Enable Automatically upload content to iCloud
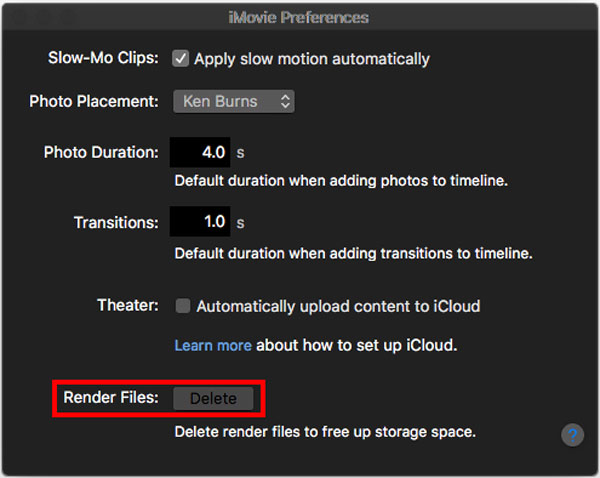Viewport: 600px width, 478px height. pos(183,306)
